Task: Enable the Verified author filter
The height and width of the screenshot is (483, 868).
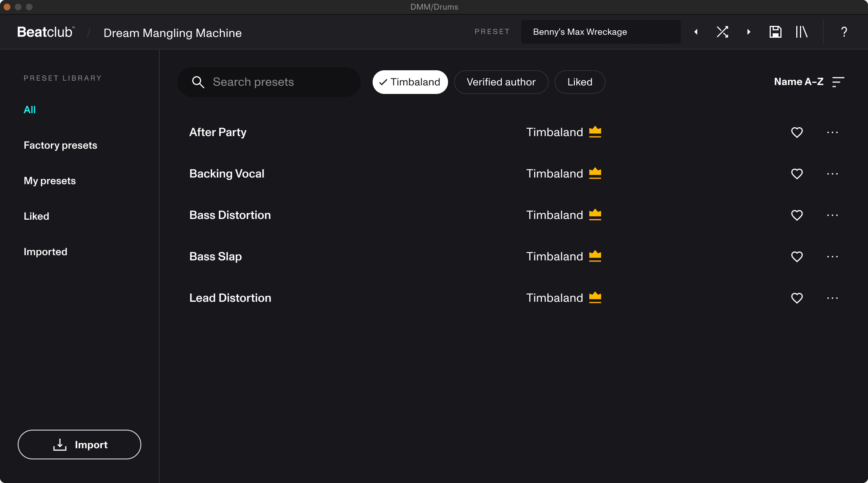Action: coord(501,82)
